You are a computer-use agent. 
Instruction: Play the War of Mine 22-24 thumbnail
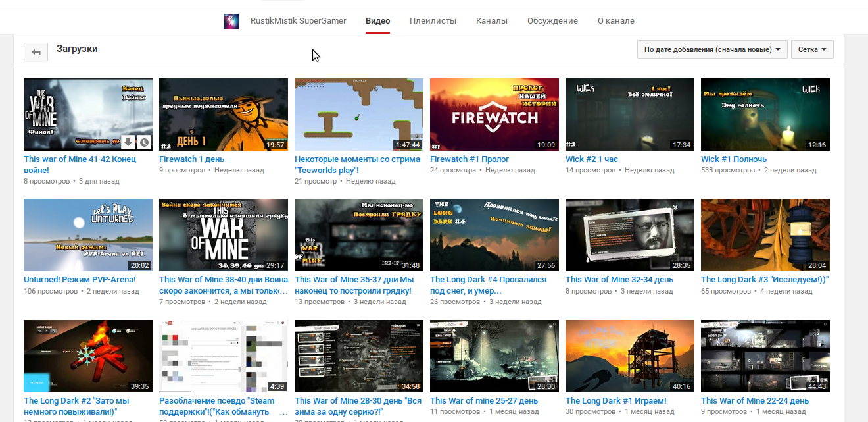765,356
